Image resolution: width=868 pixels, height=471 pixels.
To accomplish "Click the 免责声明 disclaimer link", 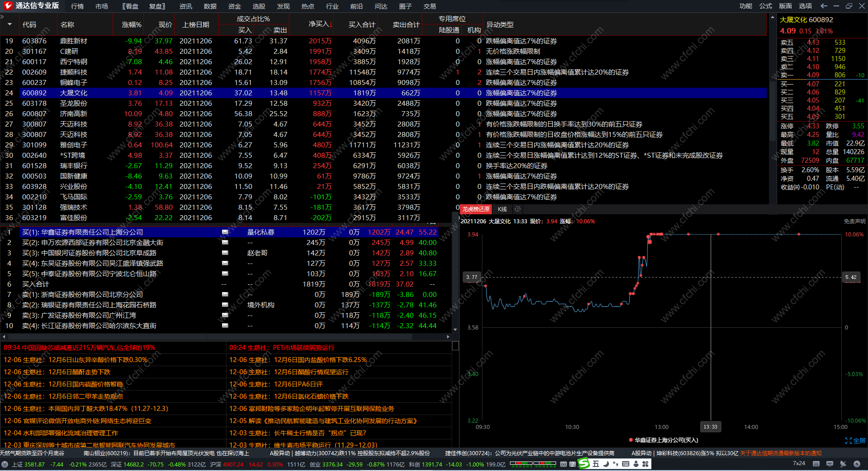I will (x=854, y=221).
